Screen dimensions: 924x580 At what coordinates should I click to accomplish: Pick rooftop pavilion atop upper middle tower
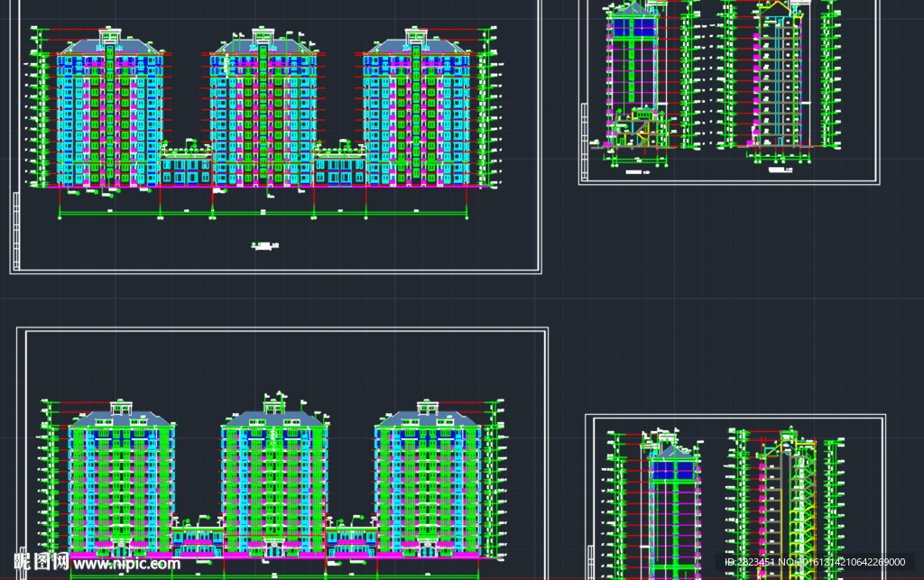(x=263, y=35)
